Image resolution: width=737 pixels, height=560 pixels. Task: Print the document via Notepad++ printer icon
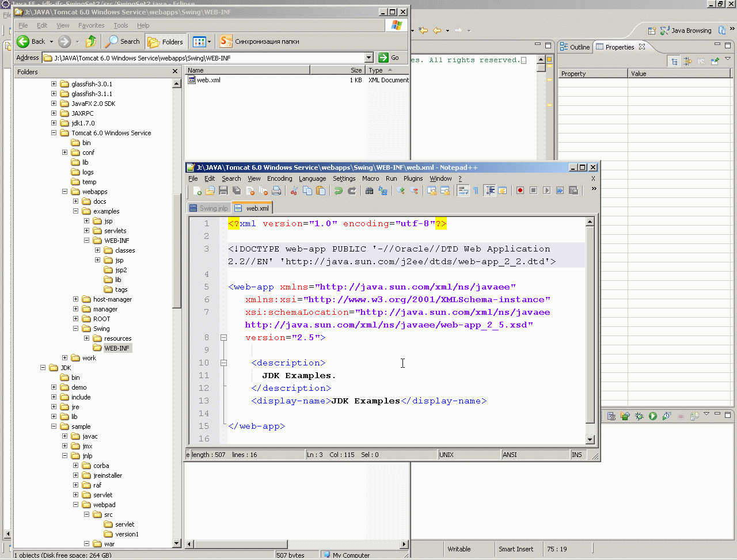(x=276, y=191)
